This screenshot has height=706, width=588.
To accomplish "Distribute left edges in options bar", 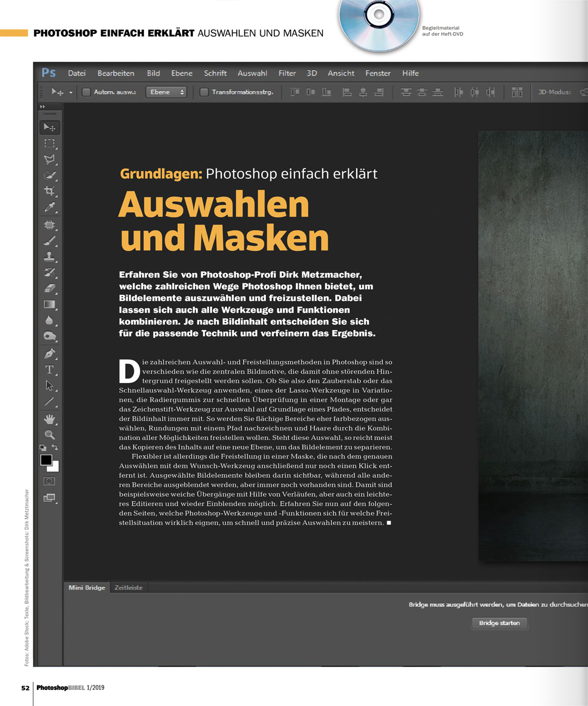I will pyautogui.click(x=459, y=92).
